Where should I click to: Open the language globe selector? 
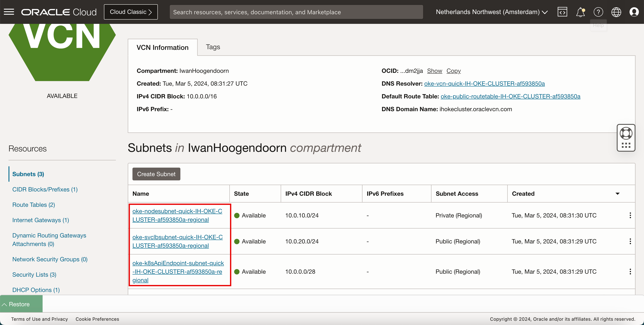tap(616, 12)
